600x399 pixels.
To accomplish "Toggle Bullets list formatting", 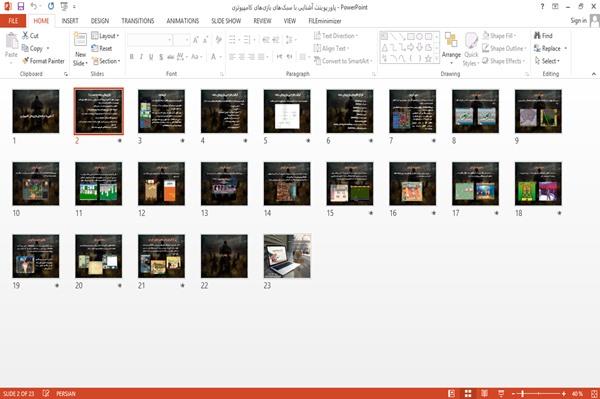I will pos(233,40).
